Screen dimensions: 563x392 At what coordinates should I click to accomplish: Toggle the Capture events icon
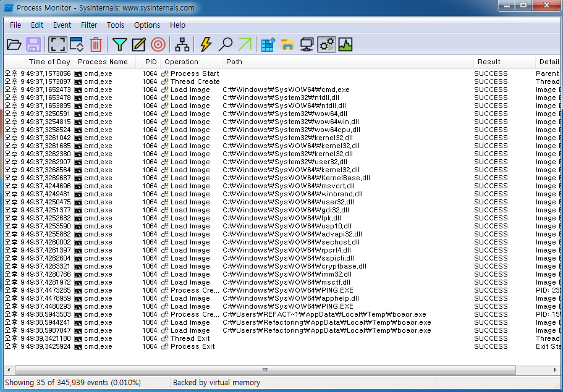coord(57,44)
